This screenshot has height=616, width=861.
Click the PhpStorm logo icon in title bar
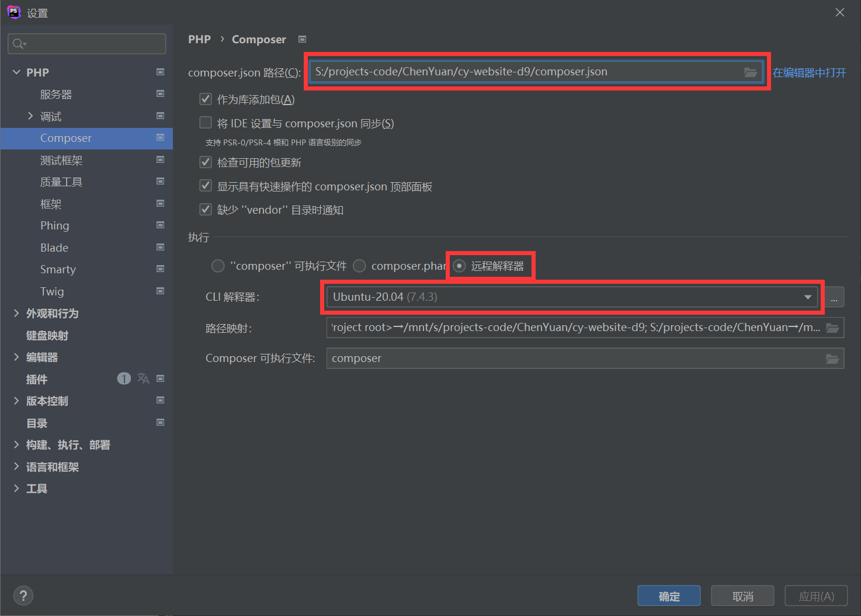point(13,12)
